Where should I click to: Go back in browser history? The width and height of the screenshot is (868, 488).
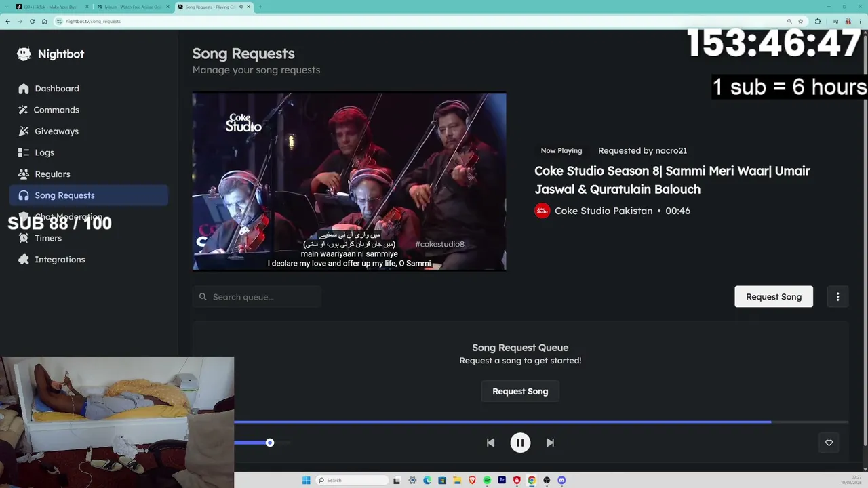point(8,22)
